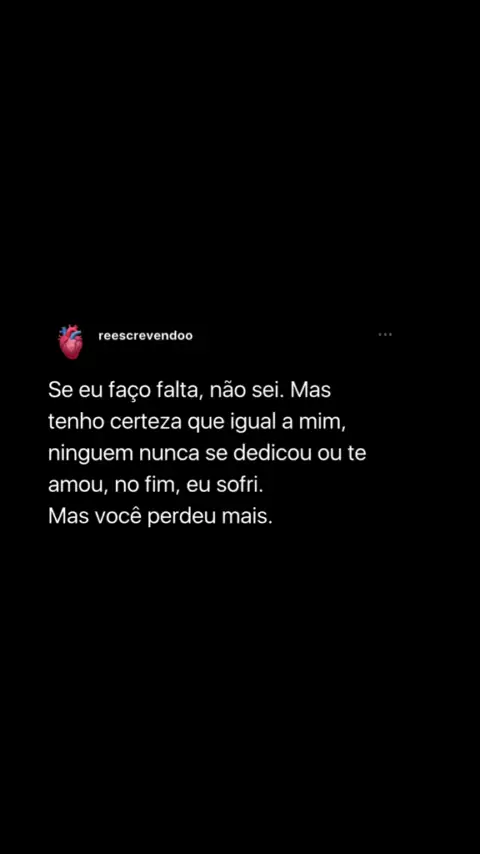Image resolution: width=480 pixels, height=854 pixels.
Task: Select the opening word "Se" of the post
Action: pyautogui.click(x=58, y=391)
